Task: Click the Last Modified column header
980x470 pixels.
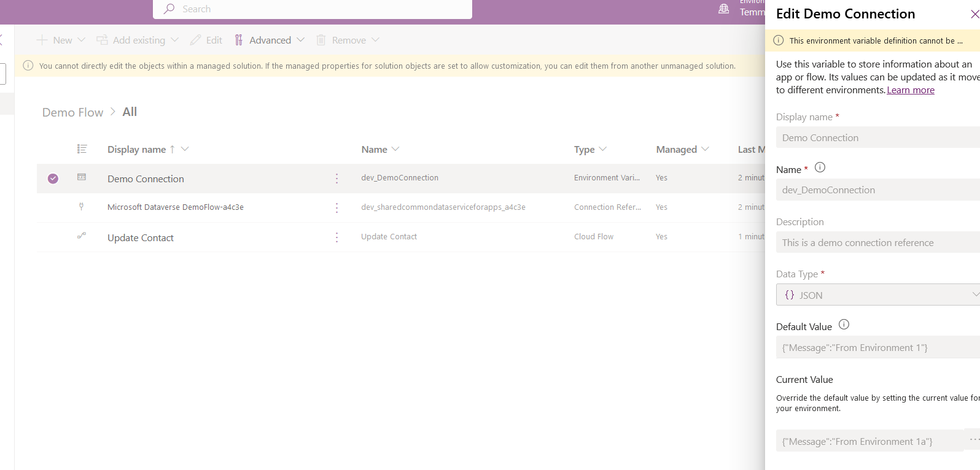Action: pyautogui.click(x=752, y=149)
